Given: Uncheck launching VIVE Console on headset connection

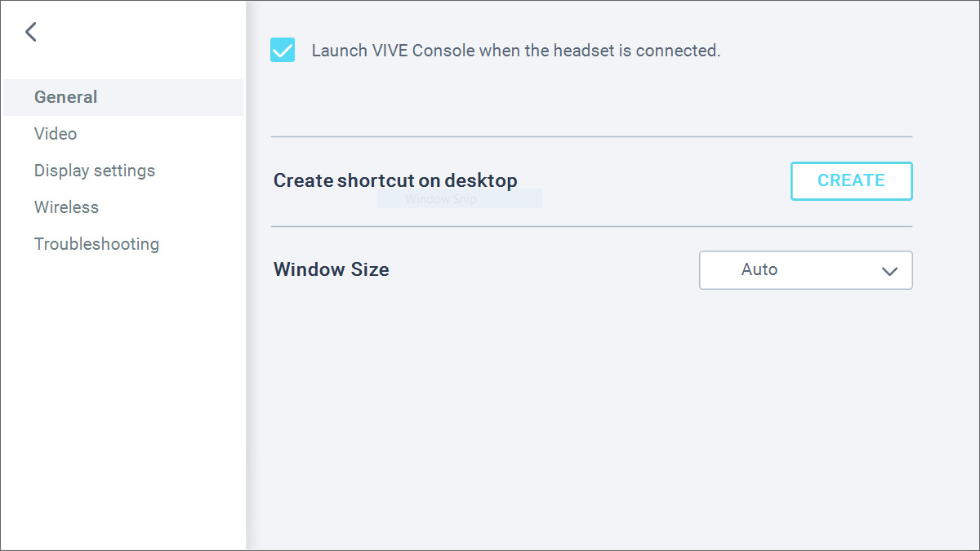Looking at the screenshot, I should (x=282, y=50).
